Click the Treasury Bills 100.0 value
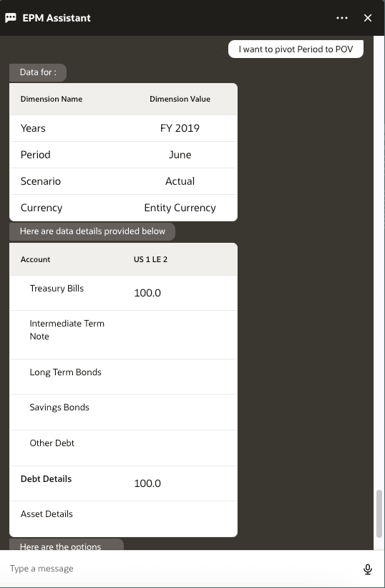Viewport: 385px width, 588px height. pyautogui.click(x=147, y=293)
